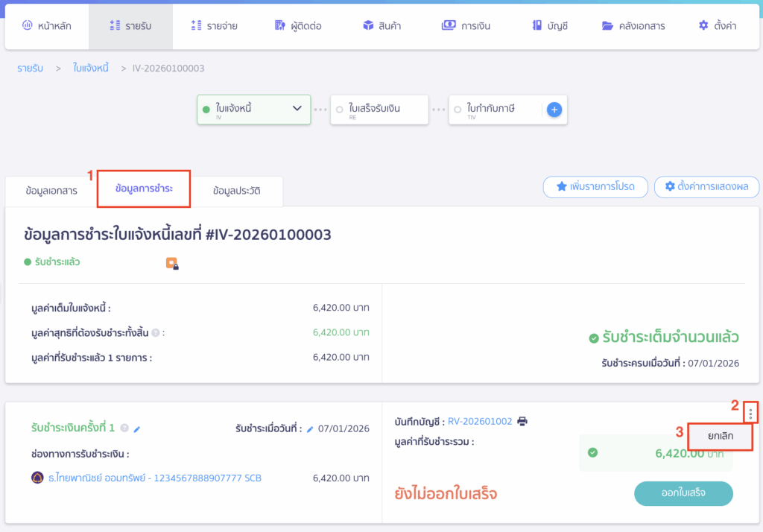Click the pencil icon next to รับชำระเงินครั้งที่ 1
The height and width of the screenshot is (532, 763).
coord(137,428)
